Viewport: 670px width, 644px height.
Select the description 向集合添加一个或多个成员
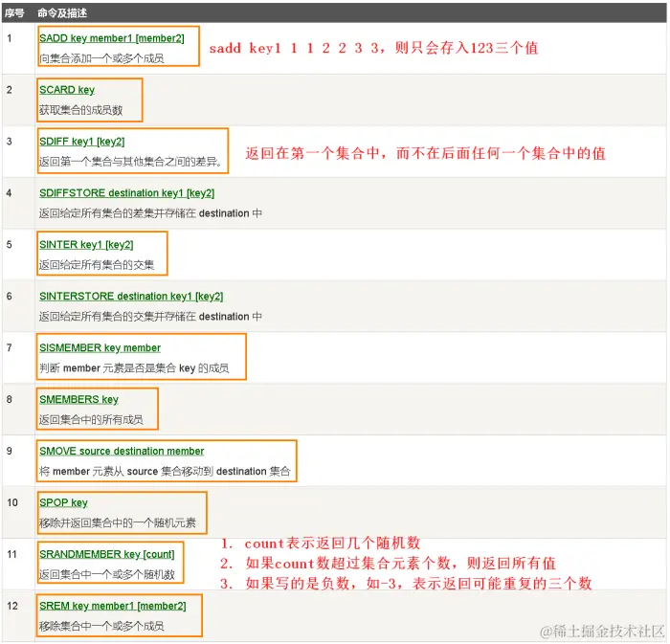pos(101,58)
